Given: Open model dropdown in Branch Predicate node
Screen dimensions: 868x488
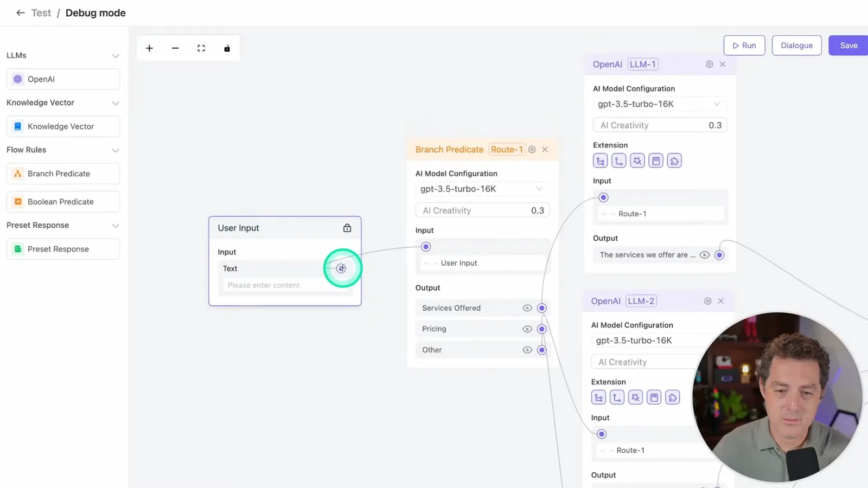Looking at the screenshot, I should (x=482, y=189).
